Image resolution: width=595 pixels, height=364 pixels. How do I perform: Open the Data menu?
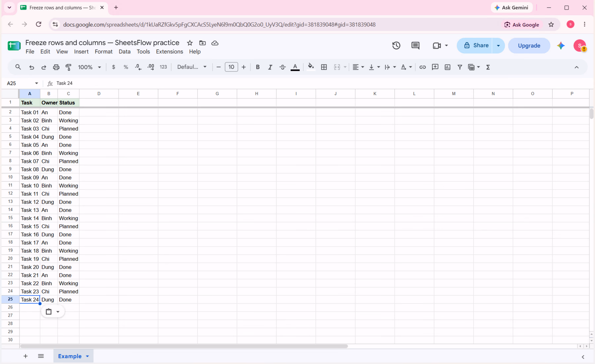coord(124,52)
